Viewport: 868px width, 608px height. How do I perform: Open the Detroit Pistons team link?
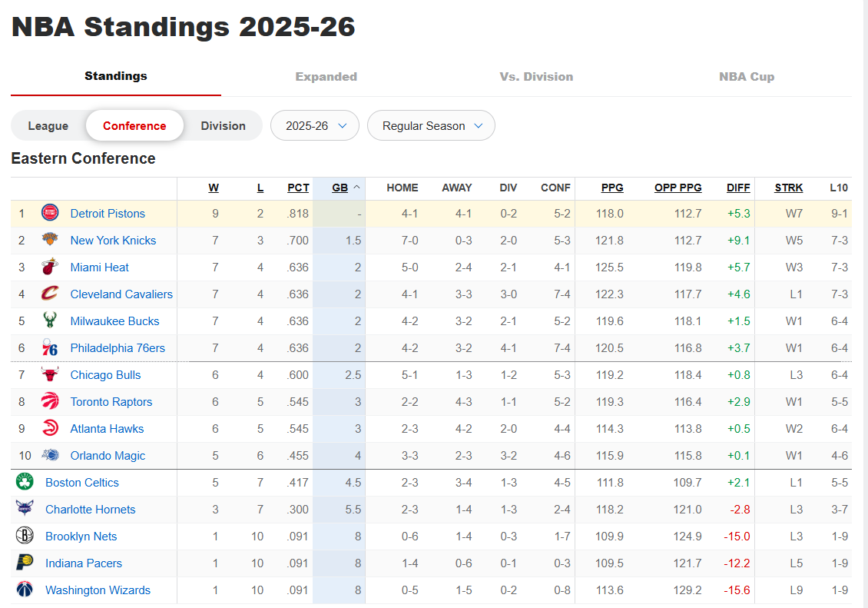coord(108,213)
